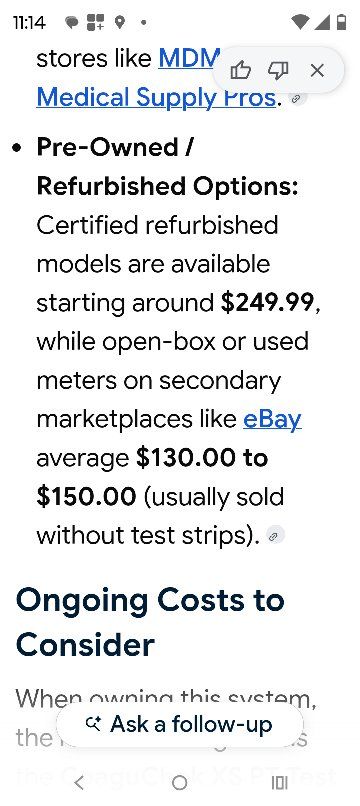Dismiss the feedback popup with the X
Image resolution: width=360 pixels, height=806 pixels.
(317, 70)
